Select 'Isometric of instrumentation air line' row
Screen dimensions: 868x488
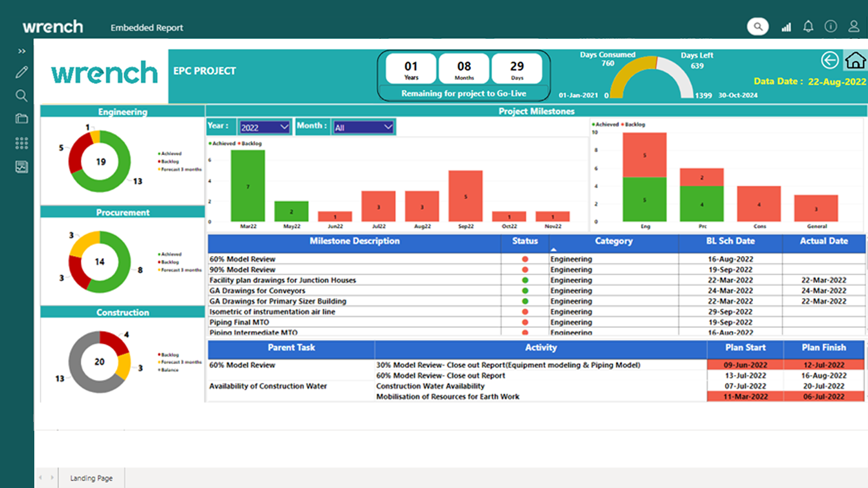[537, 312]
